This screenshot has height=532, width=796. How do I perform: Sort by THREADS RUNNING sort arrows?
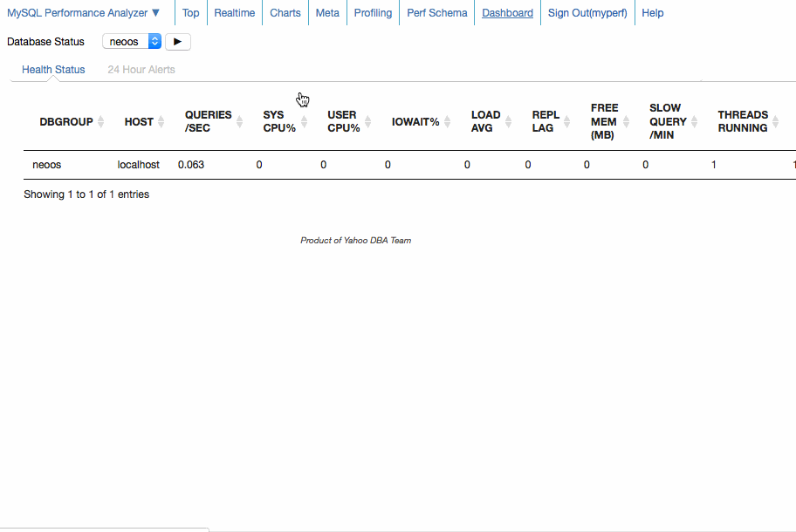click(773, 121)
